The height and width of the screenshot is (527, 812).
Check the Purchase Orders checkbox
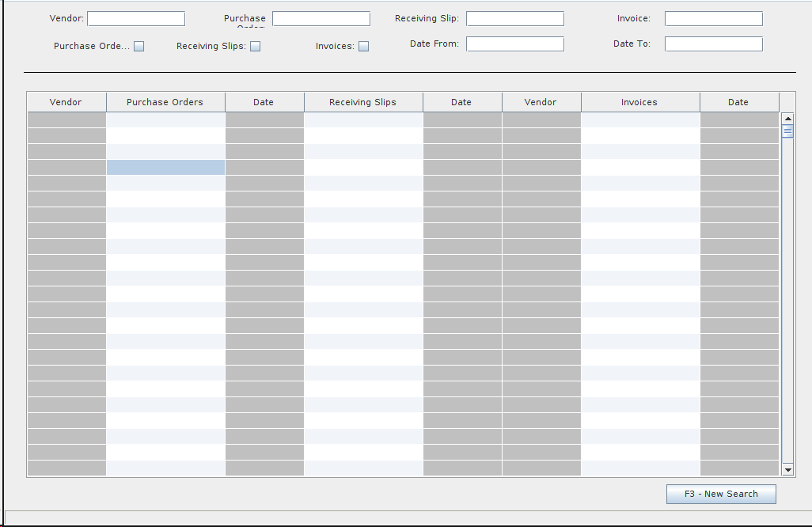(139, 47)
